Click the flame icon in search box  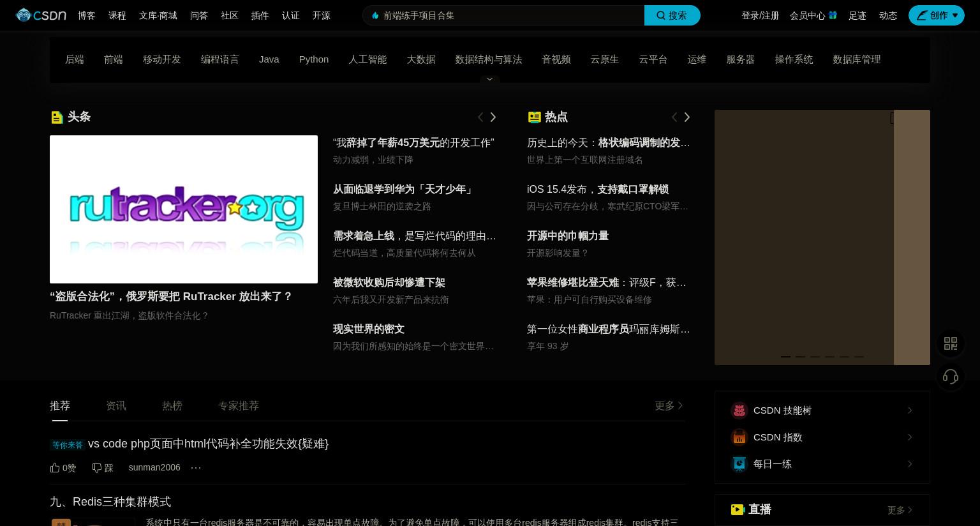(375, 15)
